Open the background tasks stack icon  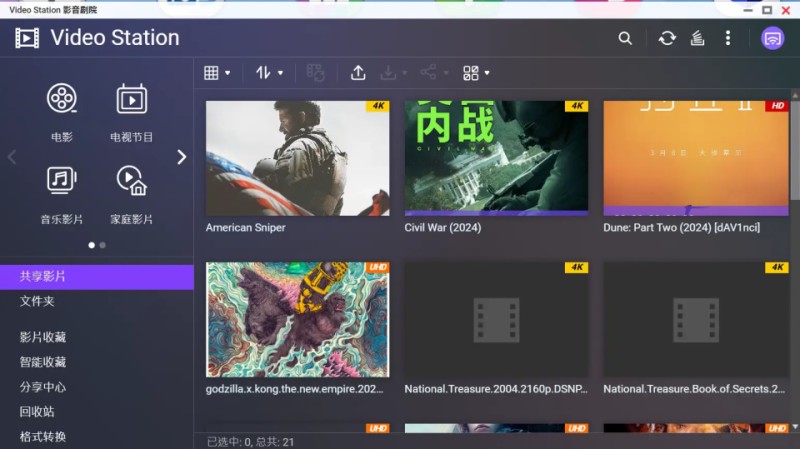click(698, 38)
